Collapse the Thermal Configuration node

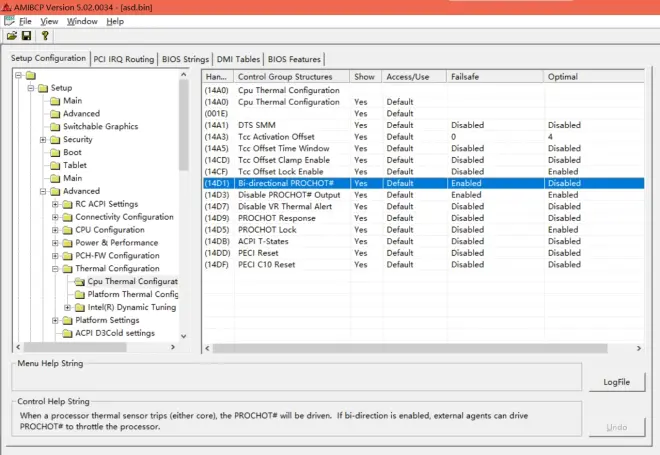(55, 269)
